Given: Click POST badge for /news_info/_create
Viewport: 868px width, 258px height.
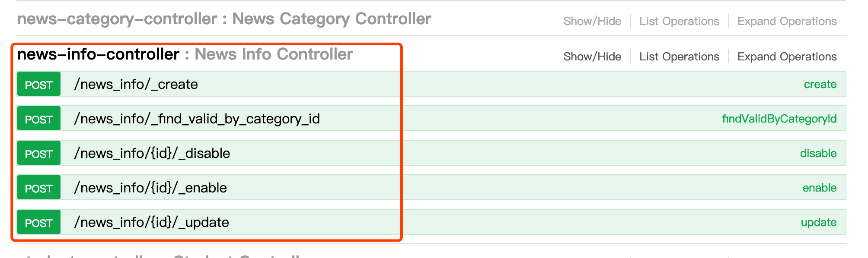Looking at the screenshot, I should pyautogui.click(x=38, y=85).
